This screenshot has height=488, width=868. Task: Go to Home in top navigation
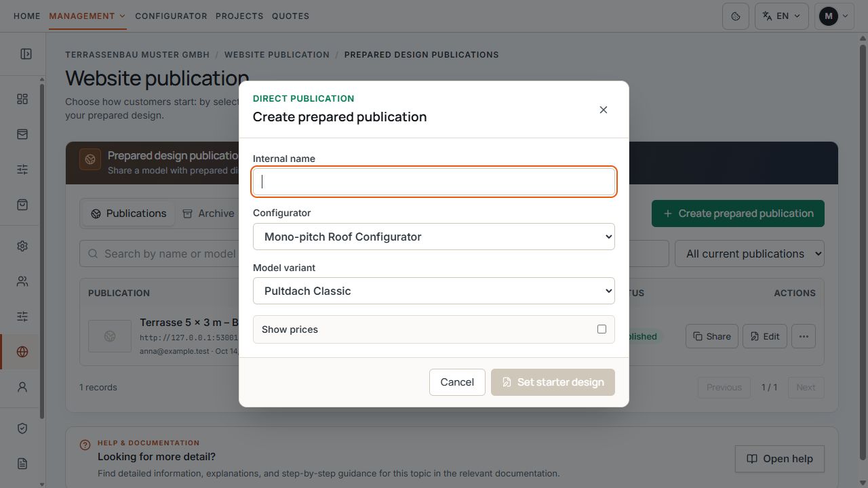pyautogui.click(x=27, y=16)
